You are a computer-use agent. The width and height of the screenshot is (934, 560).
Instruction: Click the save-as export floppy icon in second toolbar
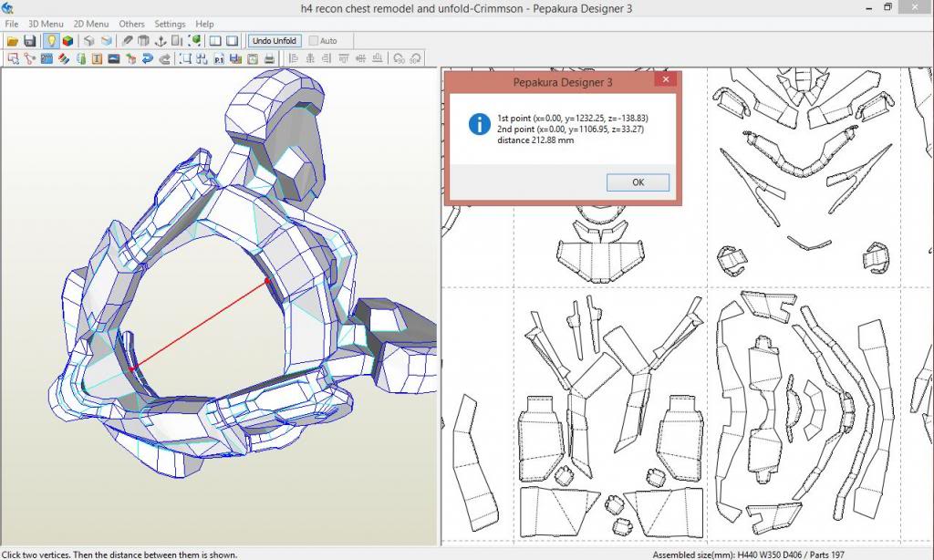pyautogui.click(x=236, y=58)
